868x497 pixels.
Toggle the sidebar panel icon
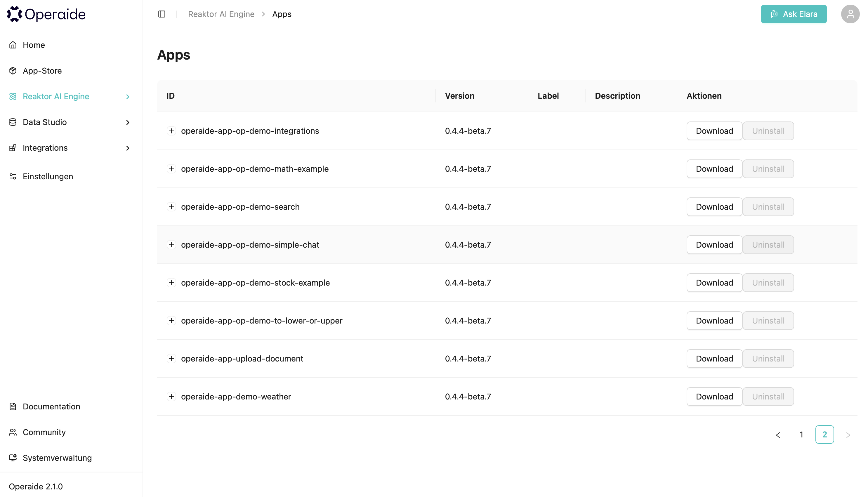point(162,14)
